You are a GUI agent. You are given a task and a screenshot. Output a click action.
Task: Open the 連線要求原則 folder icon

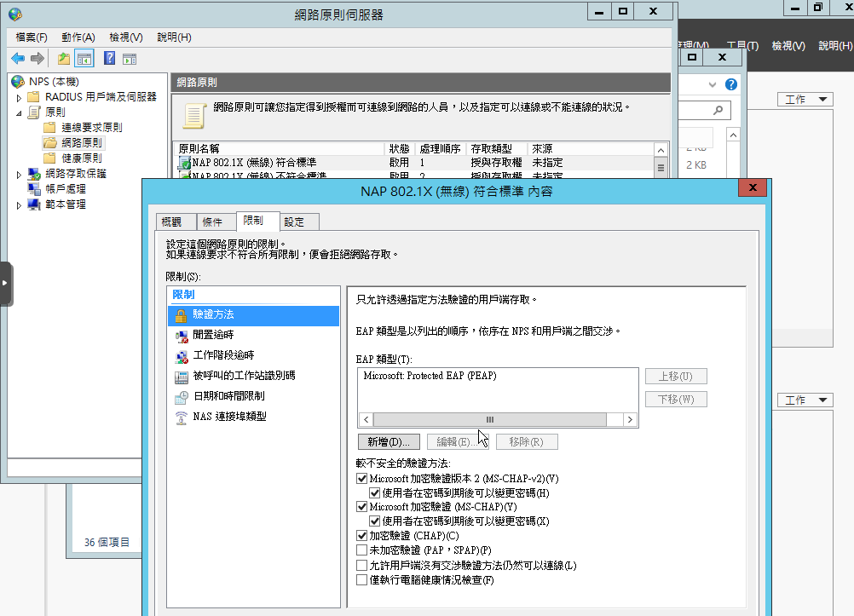click(x=49, y=128)
